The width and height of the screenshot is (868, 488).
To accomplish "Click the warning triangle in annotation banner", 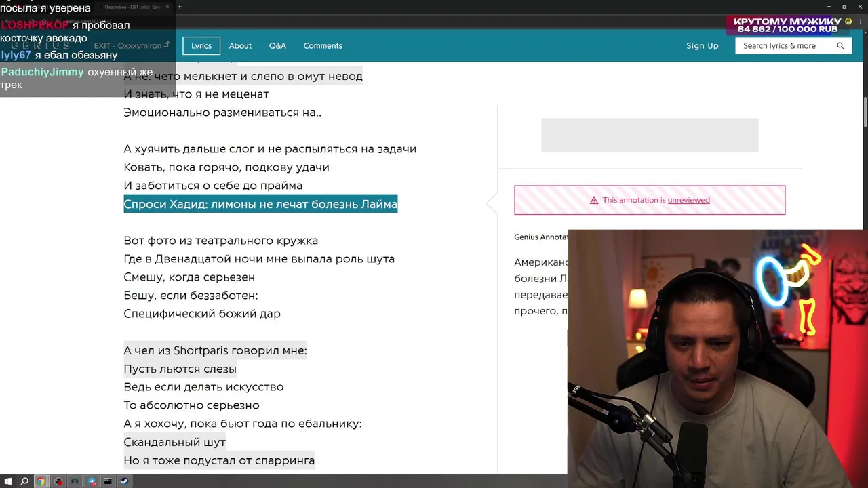I will tap(594, 200).
